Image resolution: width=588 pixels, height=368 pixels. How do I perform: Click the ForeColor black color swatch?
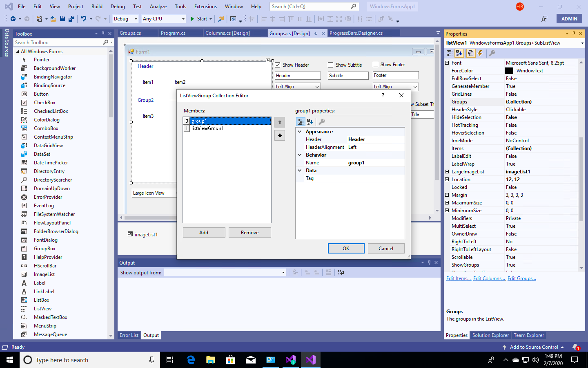509,70
